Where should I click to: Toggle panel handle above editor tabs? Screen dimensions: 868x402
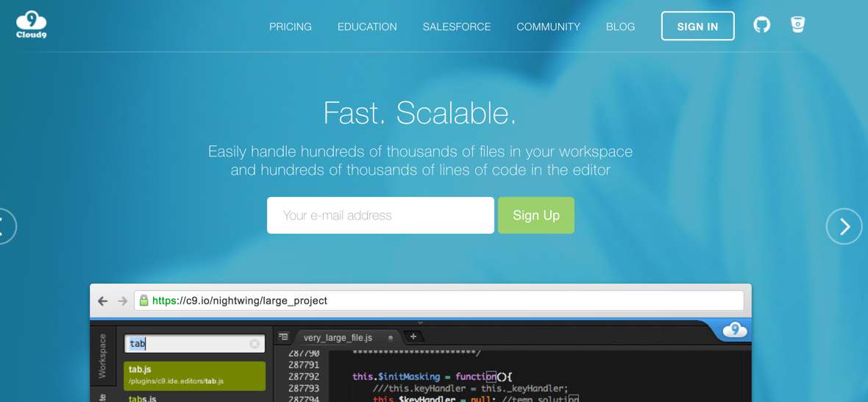420,322
